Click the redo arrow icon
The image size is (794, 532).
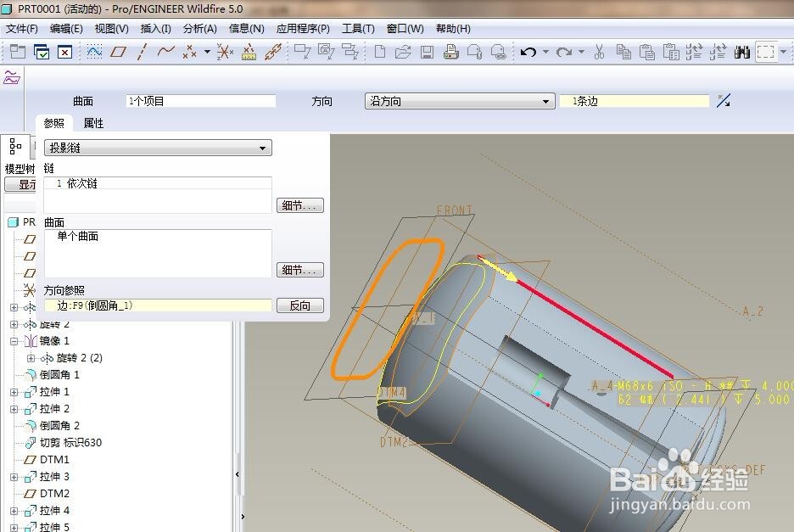[563, 52]
